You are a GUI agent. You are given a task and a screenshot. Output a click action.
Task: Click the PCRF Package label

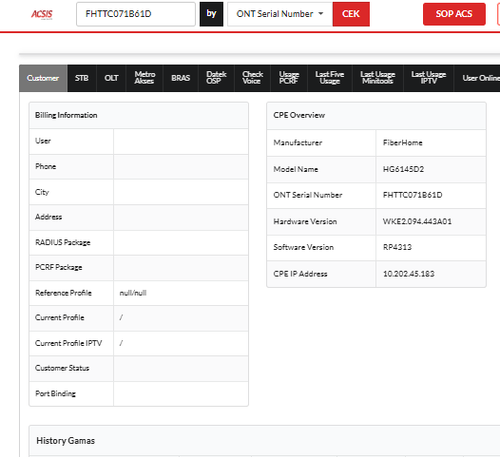point(59,267)
